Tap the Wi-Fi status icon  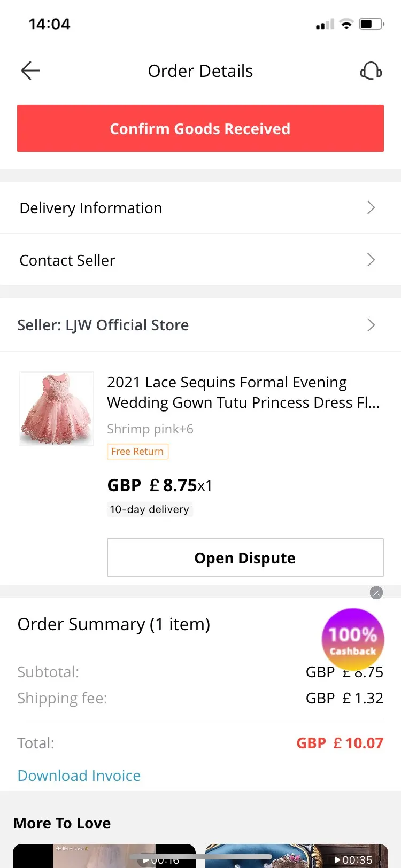tap(346, 24)
